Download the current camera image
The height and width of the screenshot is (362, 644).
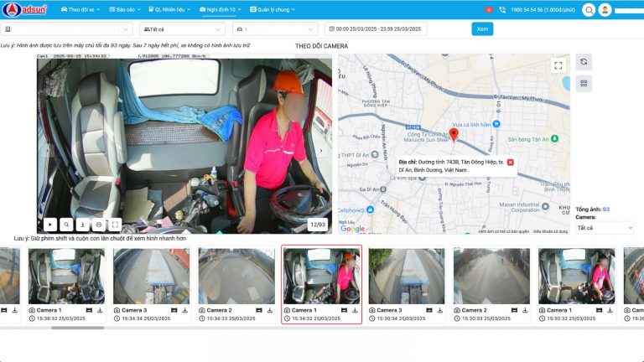point(82,225)
